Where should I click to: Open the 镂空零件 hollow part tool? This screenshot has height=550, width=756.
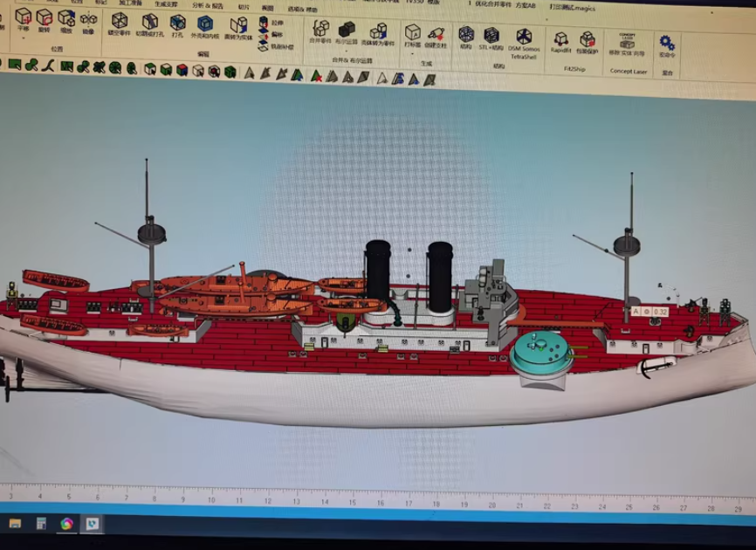[119, 24]
